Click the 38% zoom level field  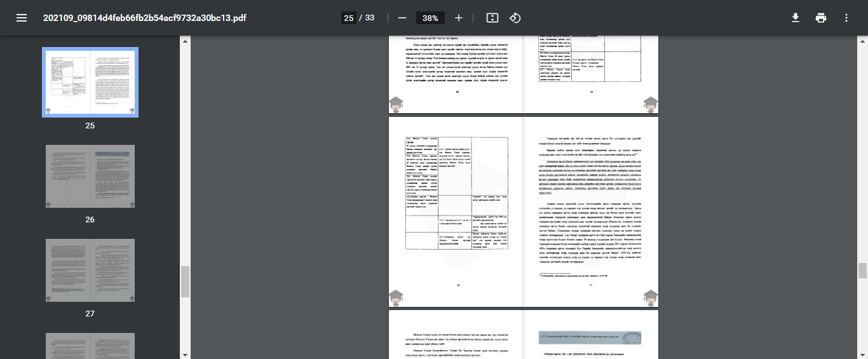[x=430, y=18]
